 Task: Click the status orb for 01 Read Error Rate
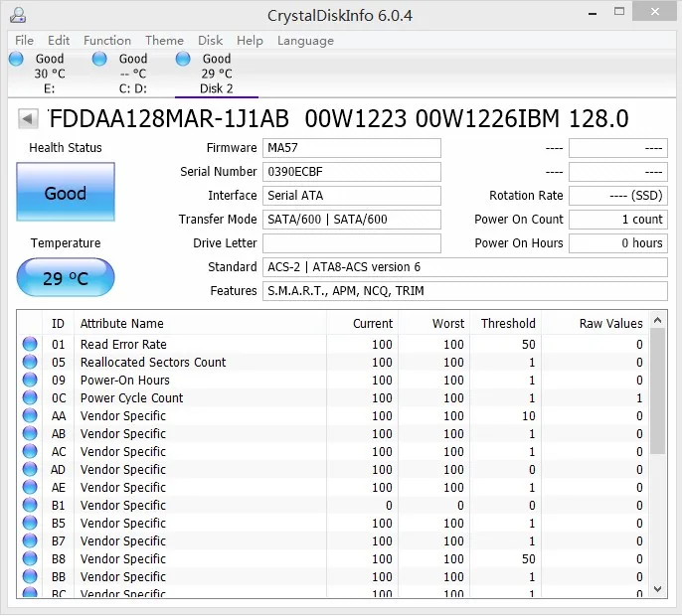(x=30, y=344)
